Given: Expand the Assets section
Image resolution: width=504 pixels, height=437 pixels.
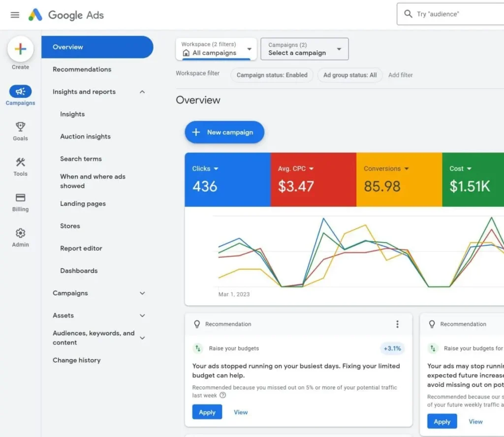Looking at the screenshot, I should click(x=142, y=315).
